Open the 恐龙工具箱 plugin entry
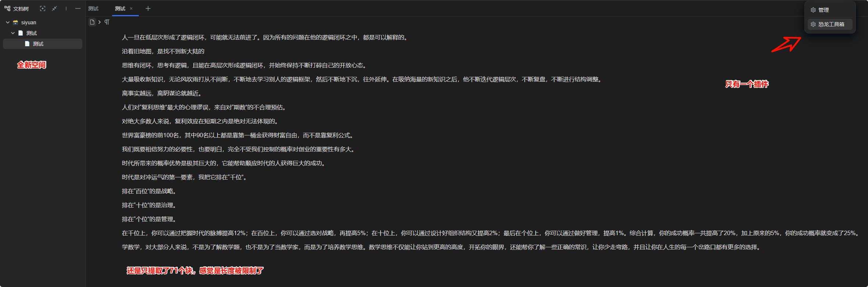868x287 pixels. tap(830, 24)
